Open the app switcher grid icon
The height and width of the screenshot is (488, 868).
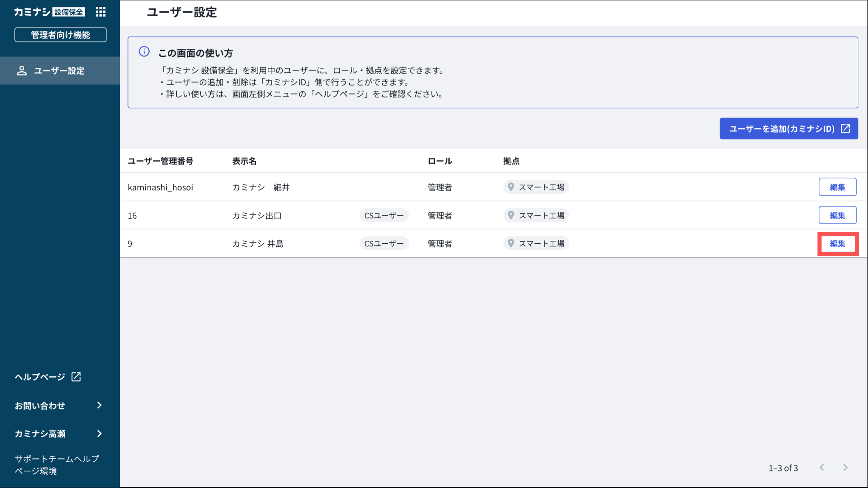[x=100, y=12]
